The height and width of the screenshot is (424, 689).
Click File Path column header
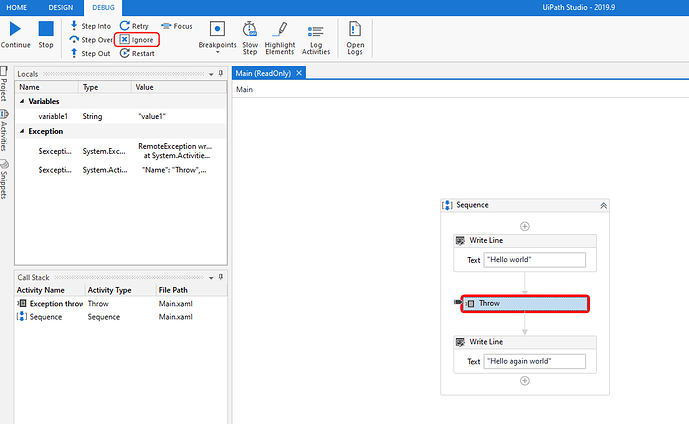[x=191, y=290]
